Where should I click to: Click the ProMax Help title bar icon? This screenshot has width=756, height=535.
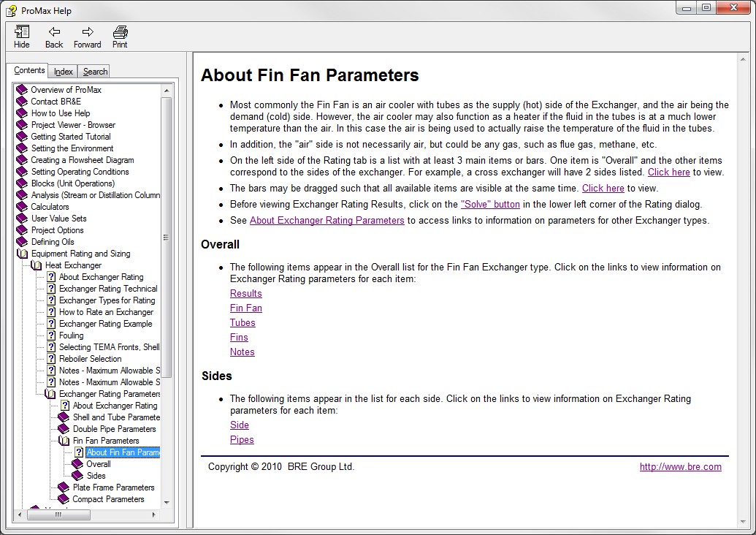[x=11, y=10]
